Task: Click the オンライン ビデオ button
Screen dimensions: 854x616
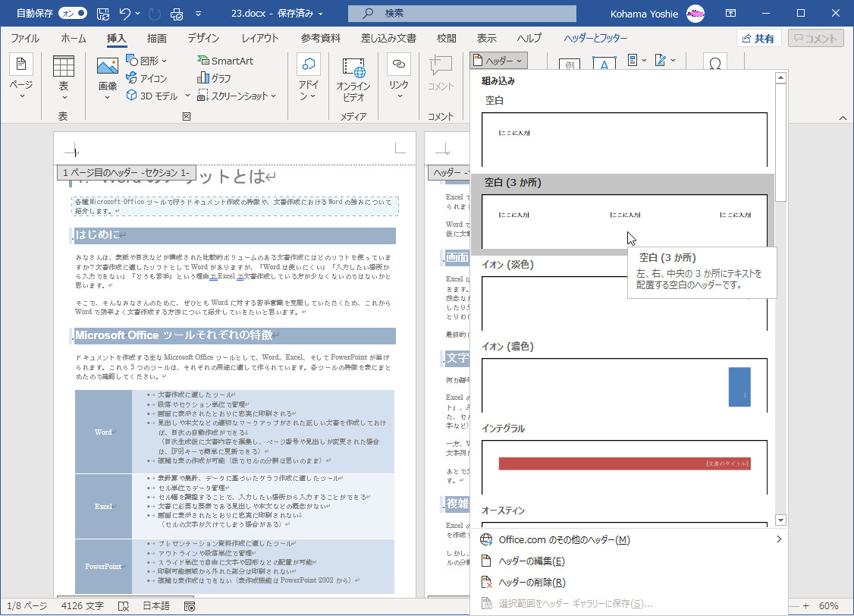Action: 353,78
